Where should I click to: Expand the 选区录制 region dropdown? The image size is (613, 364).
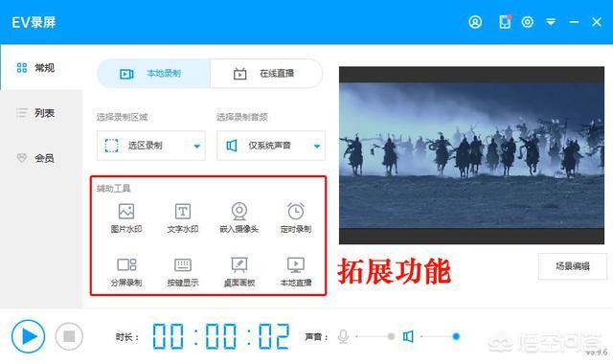click(151, 146)
